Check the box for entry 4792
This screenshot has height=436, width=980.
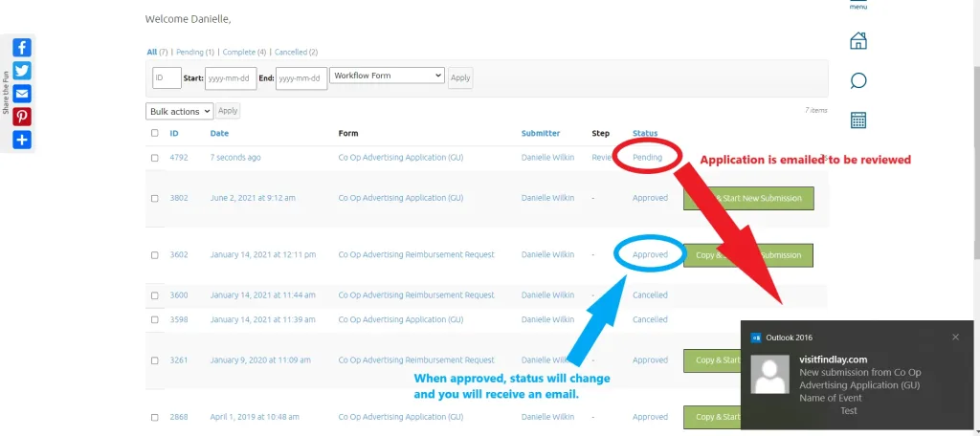pos(155,158)
